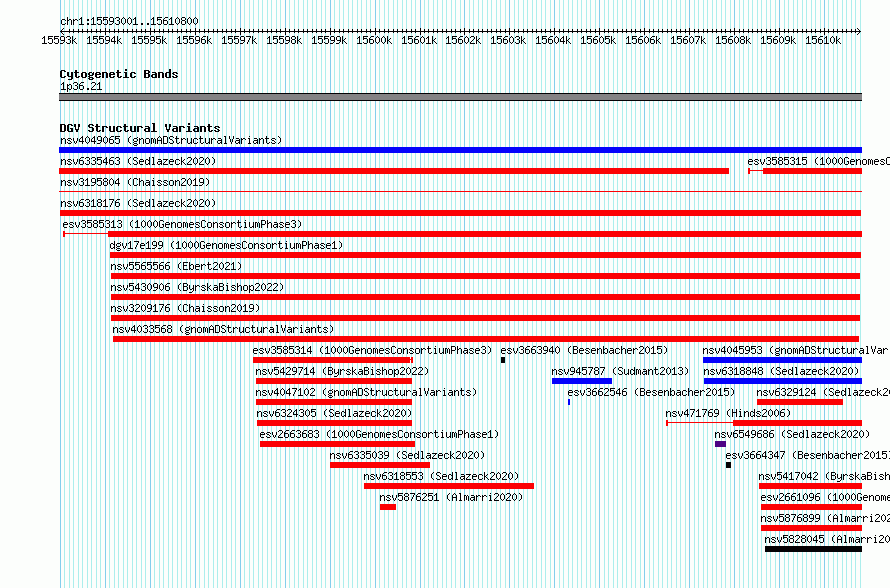Viewport: 890px width, 588px height.
Task: Open variant nsv3209176 (Chaisson2019)
Action: 185,308
